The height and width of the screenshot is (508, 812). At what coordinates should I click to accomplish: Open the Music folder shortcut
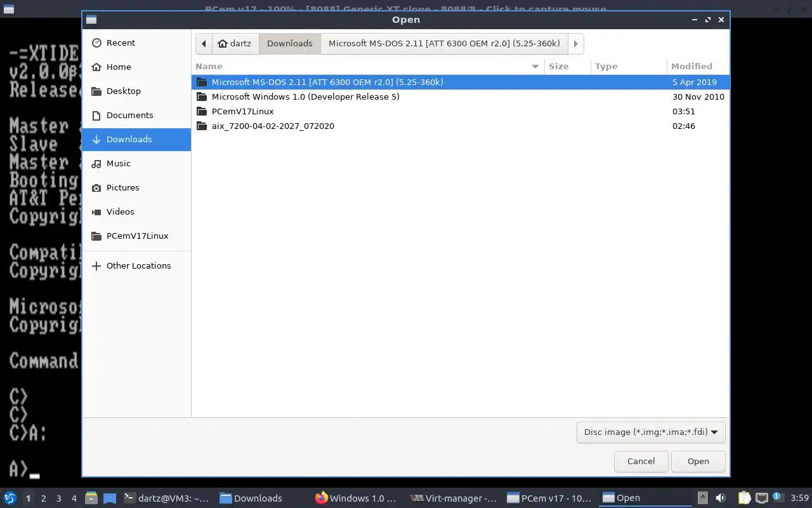click(136, 163)
